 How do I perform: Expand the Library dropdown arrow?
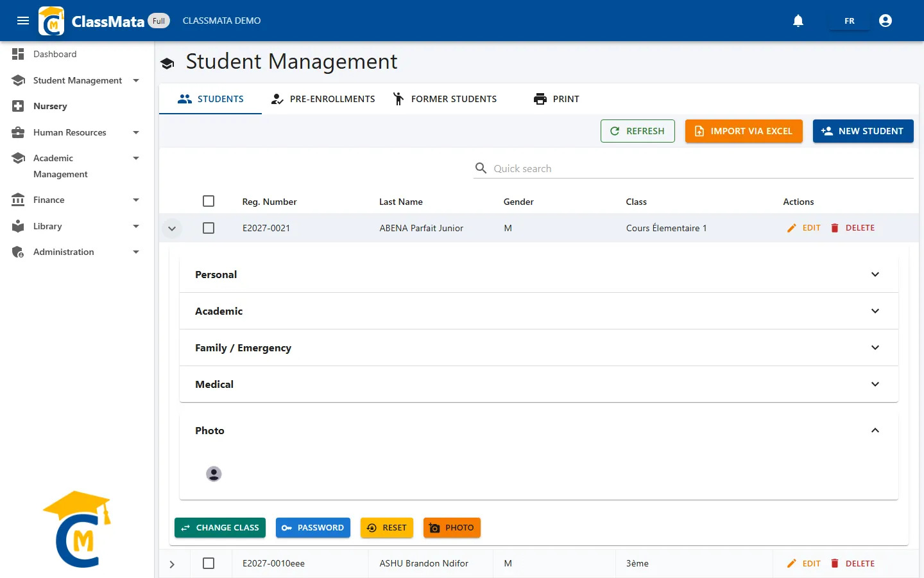tap(136, 226)
